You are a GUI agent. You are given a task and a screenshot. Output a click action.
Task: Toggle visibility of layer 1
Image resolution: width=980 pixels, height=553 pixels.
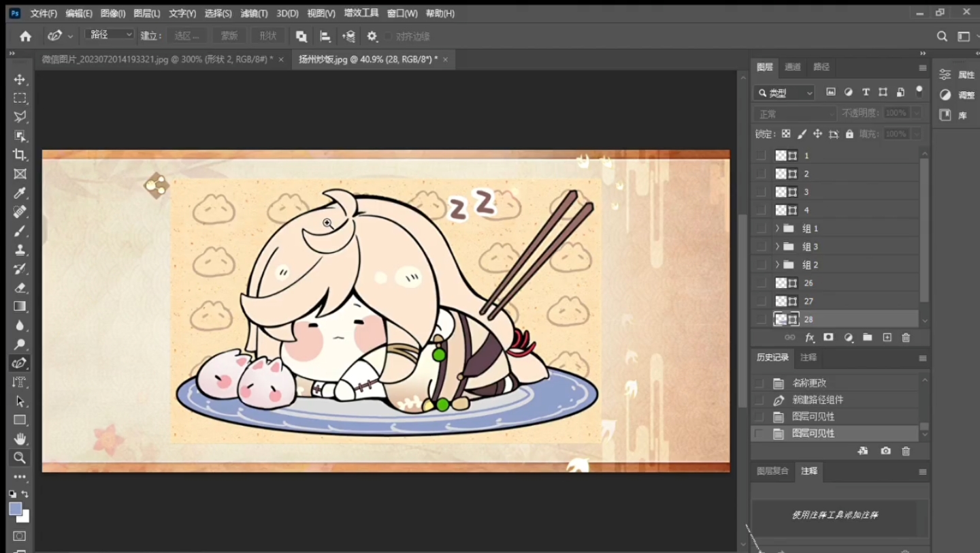click(x=761, y=156)
